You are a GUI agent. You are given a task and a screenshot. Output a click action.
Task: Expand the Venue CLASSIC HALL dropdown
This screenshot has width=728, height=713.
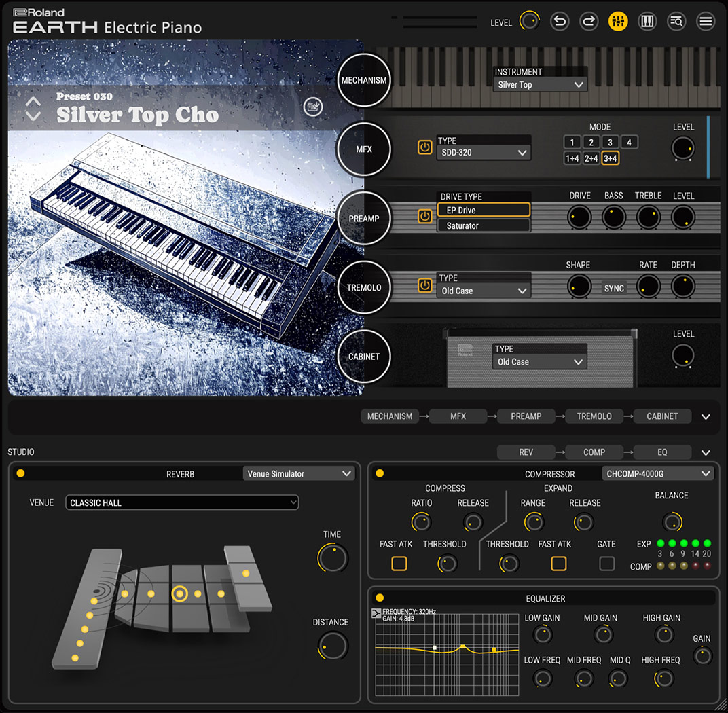pyautogui.click(x=182, y=503)
